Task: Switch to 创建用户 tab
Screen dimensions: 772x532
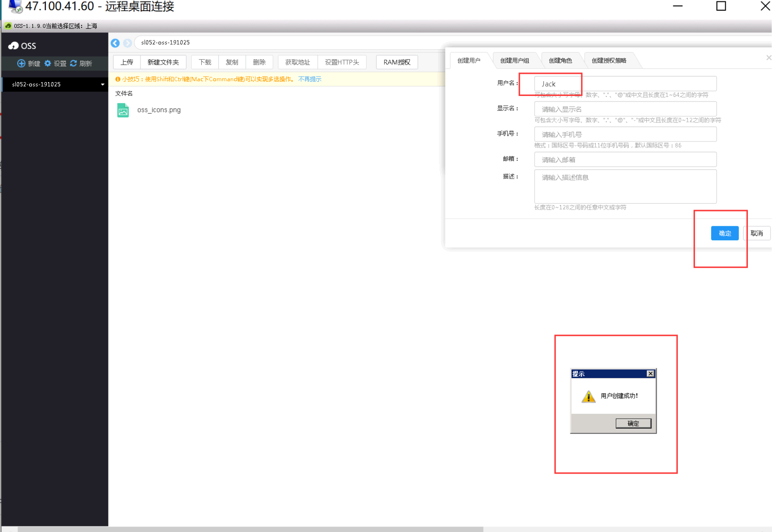Action: pos(469,60)
